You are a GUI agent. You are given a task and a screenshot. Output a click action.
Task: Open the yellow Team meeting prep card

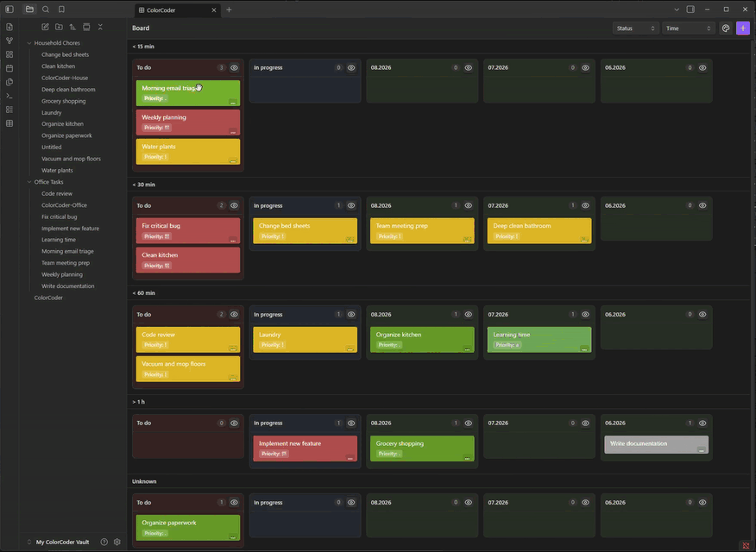coord(422,231)
